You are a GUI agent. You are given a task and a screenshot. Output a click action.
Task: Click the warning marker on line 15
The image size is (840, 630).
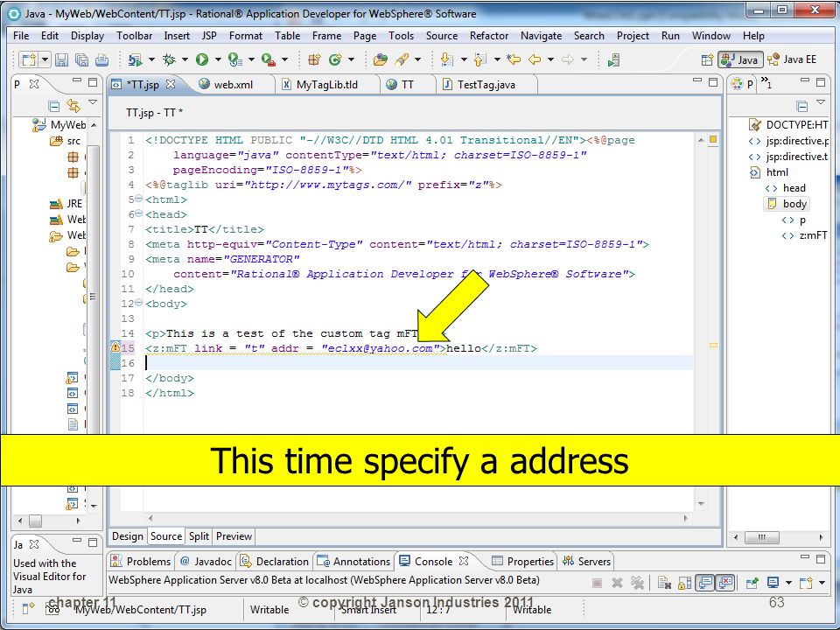pyautogui.click(x=115, y=347)
